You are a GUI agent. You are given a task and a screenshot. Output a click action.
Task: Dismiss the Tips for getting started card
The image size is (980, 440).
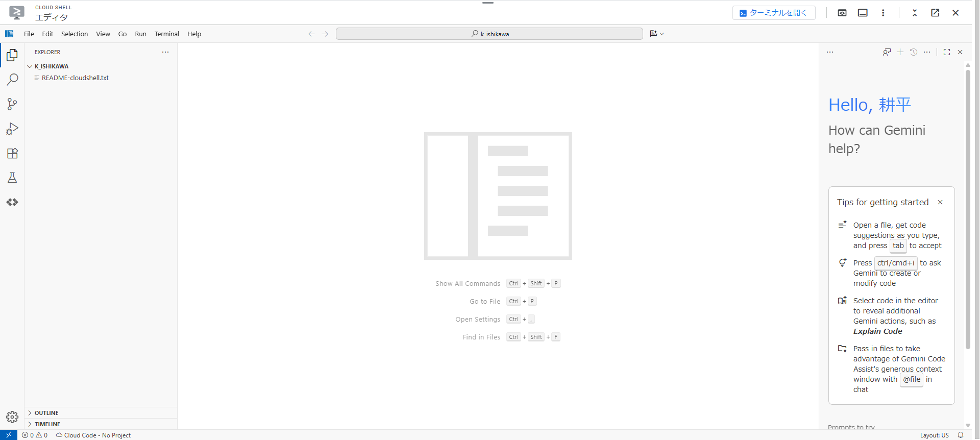click(940, 202)
